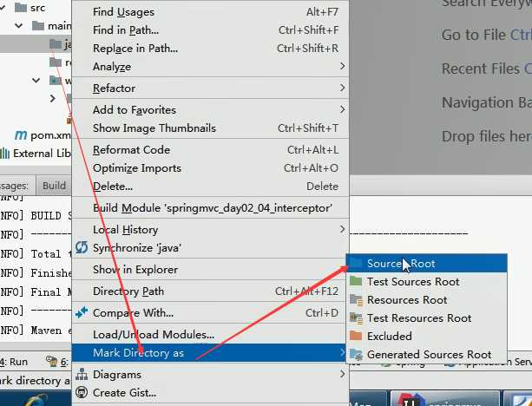Click the Navigation Bar hint text
The image size is (532, 406).
pyautogui.click(x=487, y=102)
